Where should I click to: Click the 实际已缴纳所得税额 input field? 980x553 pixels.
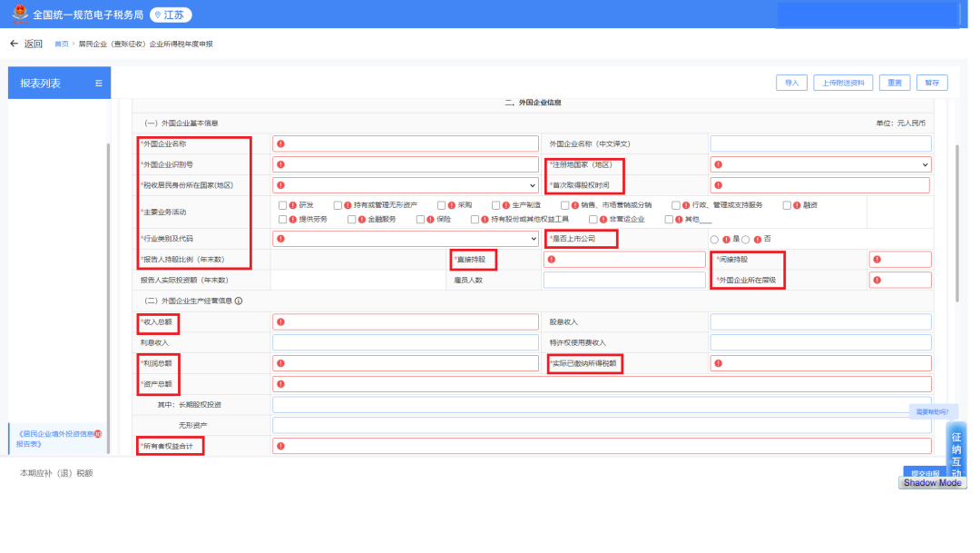[820, 363]
